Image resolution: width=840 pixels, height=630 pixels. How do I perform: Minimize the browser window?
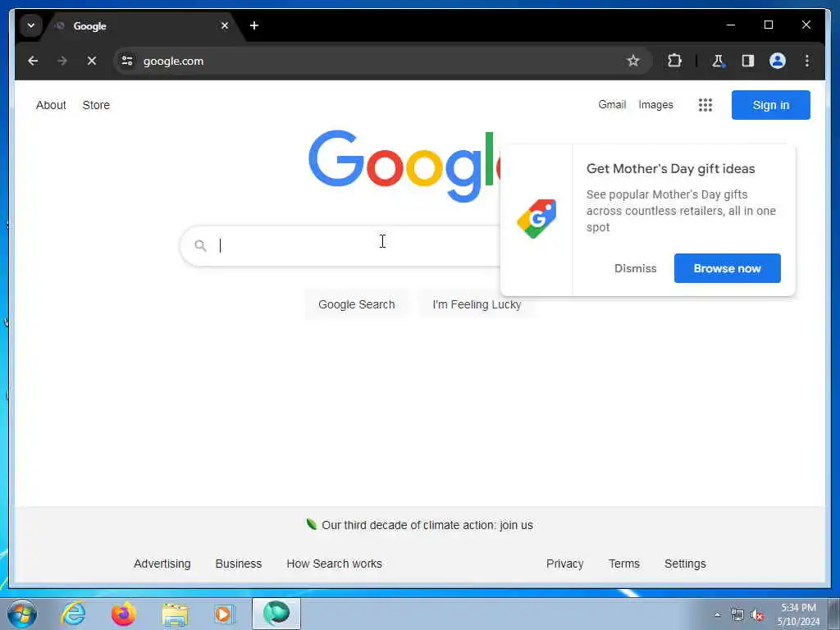pyautogui.click(x=731, y=25)
